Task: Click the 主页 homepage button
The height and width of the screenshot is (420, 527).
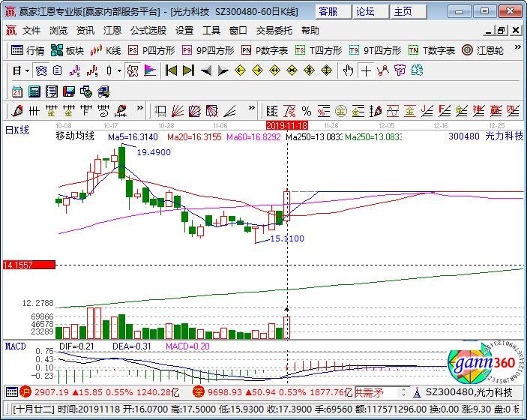Action: (x=409, y=12)
